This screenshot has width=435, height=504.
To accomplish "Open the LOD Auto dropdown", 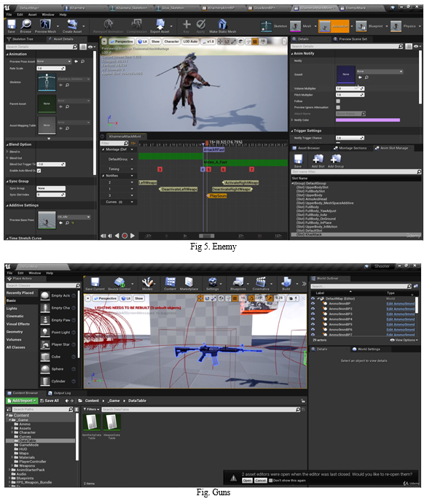I will coord(190,42).
